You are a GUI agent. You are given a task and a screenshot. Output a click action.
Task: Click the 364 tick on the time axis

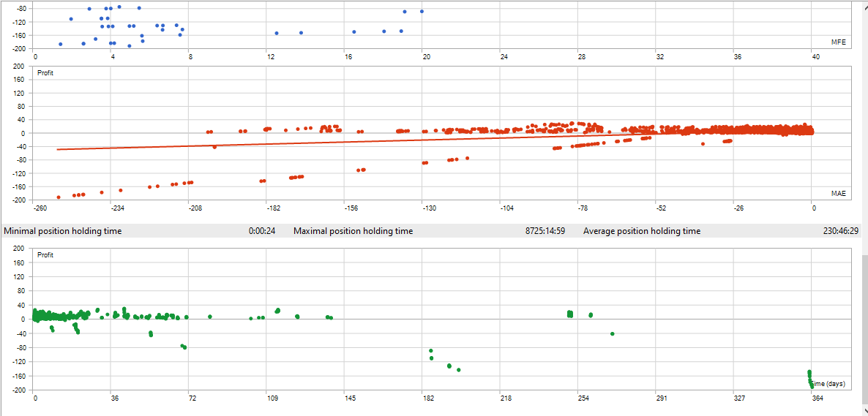click(x=817, y=398)
